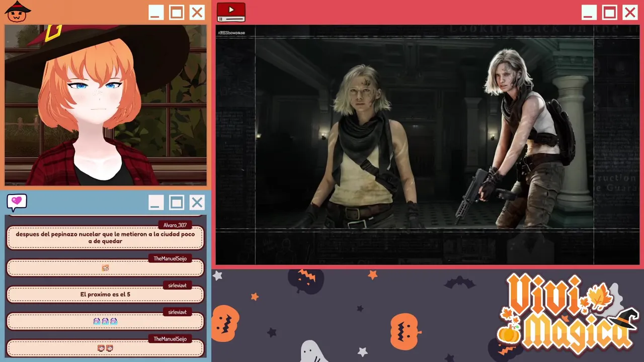644x362 pixels.
Task: Click the Alvaro_307 username tag
Action: [175, 225]
